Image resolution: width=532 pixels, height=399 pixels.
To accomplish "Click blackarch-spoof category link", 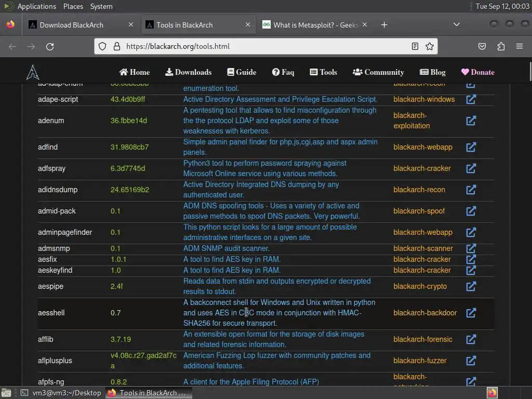I will pos(419,211).
